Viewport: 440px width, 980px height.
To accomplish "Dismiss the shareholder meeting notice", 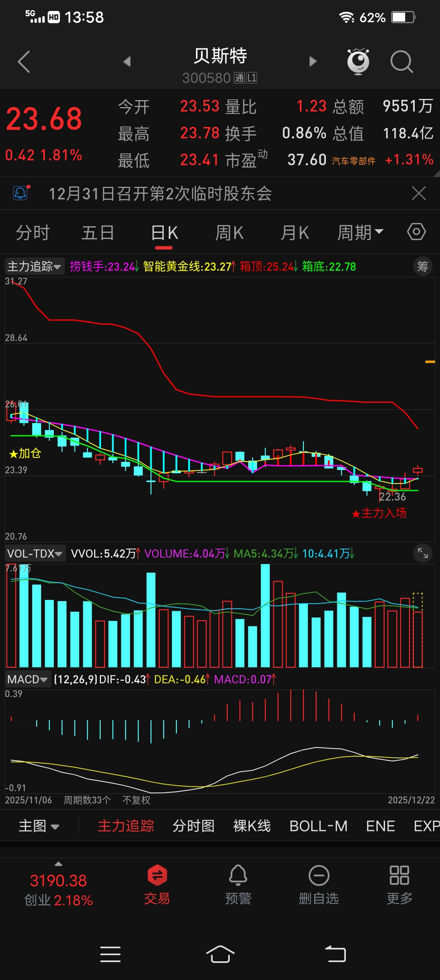I will click(x=418, y=193).
